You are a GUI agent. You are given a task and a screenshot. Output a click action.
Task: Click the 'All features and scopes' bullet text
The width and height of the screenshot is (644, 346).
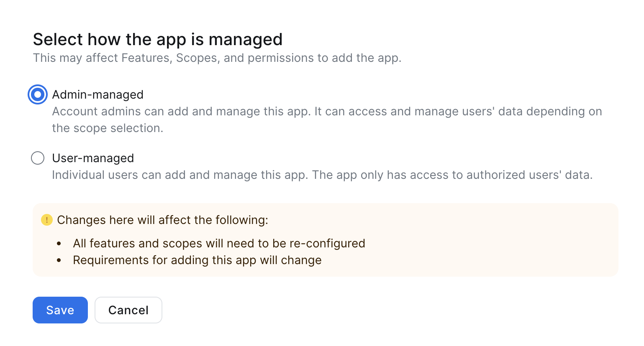(x=219, y=243)
